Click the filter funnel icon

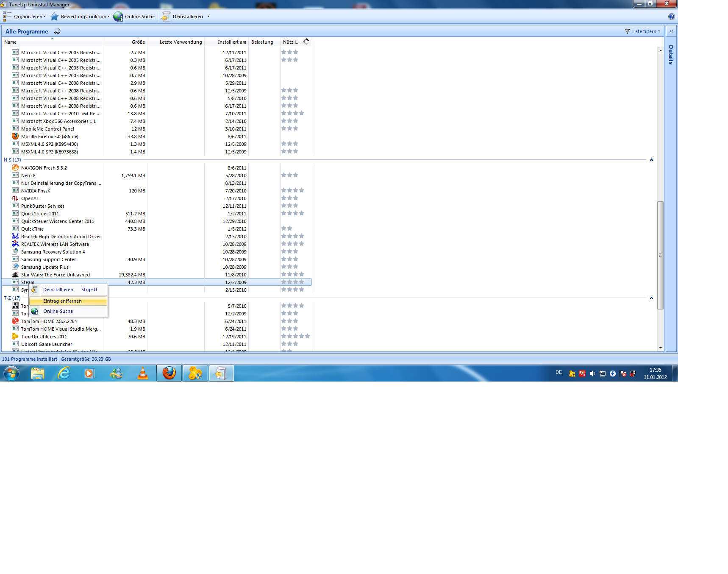tap(627, 31)
